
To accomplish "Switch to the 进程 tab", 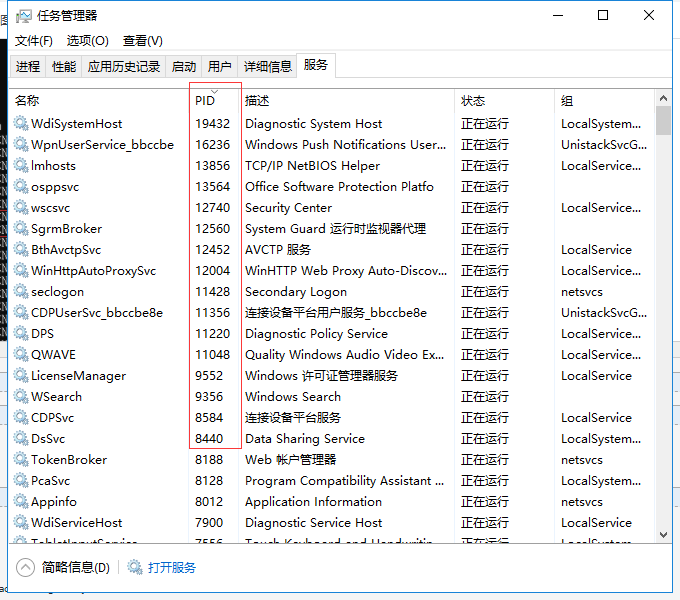I will point(28,67).
